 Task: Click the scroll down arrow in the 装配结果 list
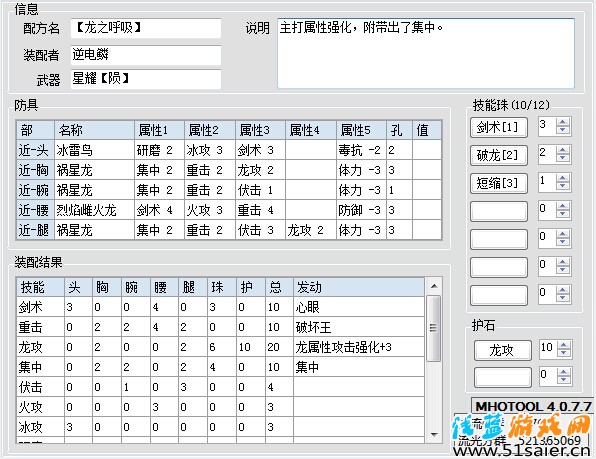tap(434, 434)
